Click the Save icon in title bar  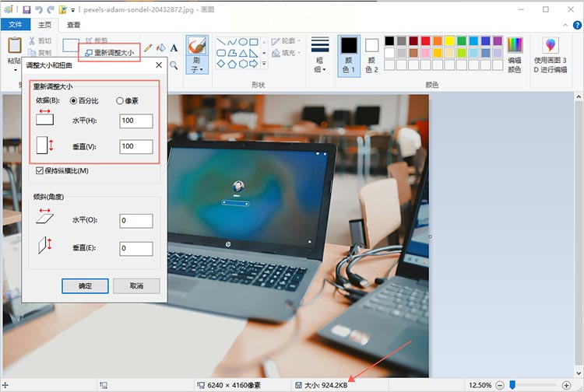click(x=26, y=9)
